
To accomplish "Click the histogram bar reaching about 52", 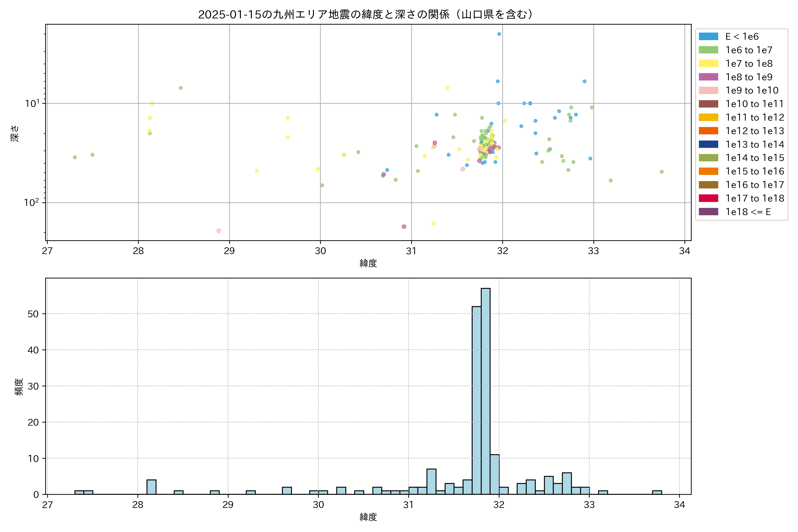I will point(476,400).
